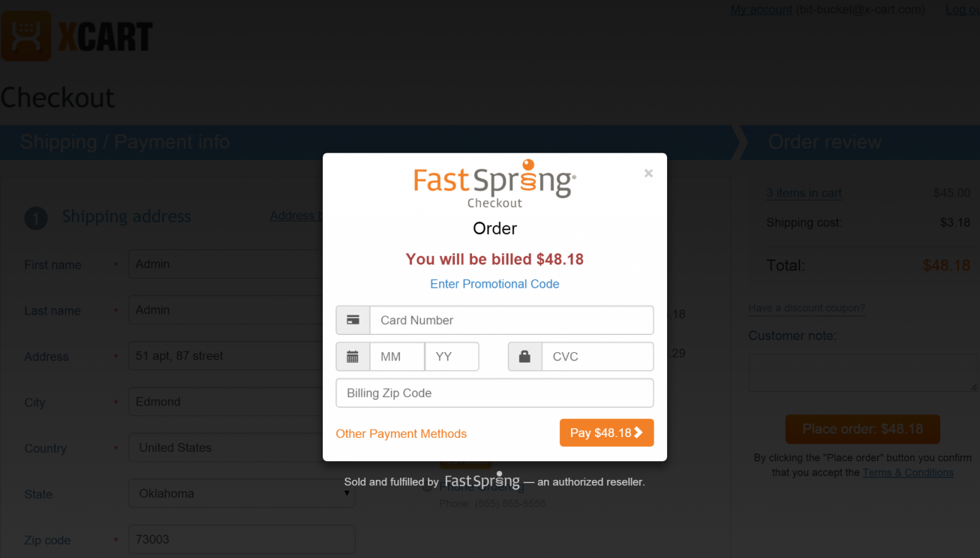
Task: Click the FastSpring logo in the popup
Action: (495, 182)
